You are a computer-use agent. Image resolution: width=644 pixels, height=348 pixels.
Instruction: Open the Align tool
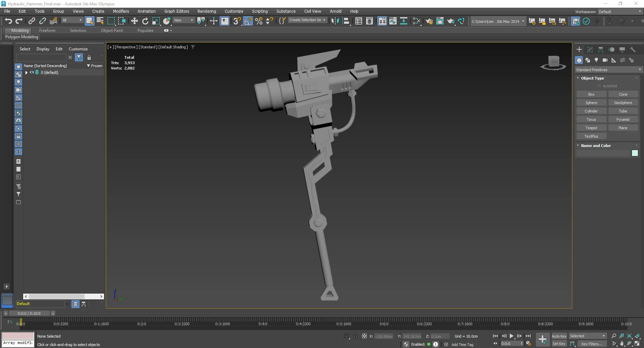(x=346, y=21)
